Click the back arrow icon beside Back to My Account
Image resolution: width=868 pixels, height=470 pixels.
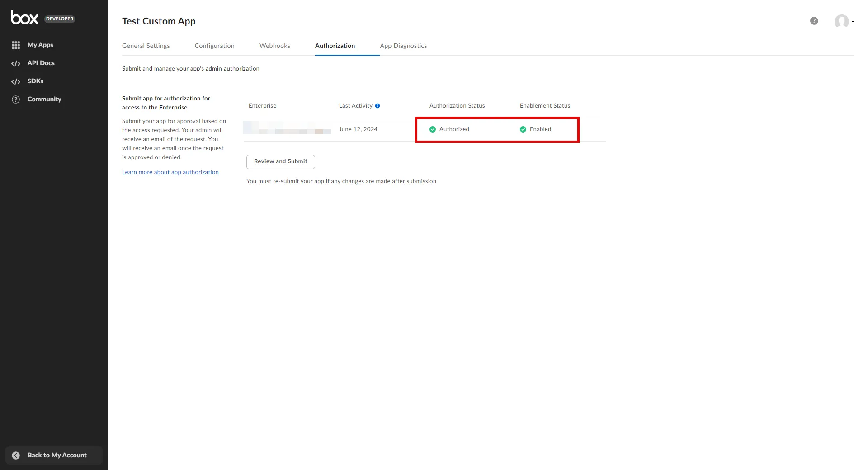pos(16,456)
